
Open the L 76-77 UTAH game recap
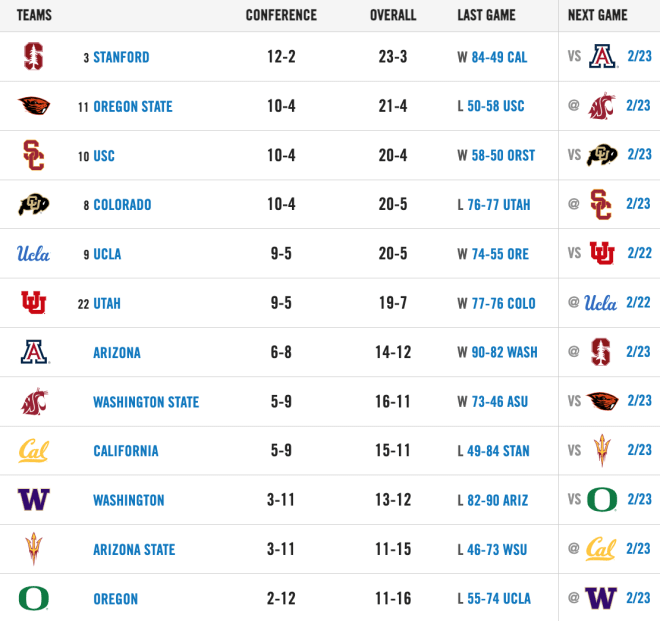click(494, 205)
